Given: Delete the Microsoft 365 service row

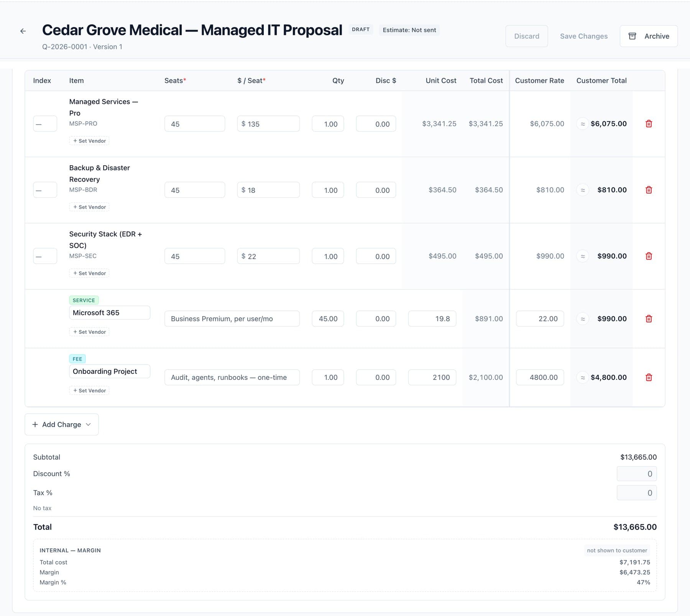Looking at the screenshot, I should pos(649,319).
